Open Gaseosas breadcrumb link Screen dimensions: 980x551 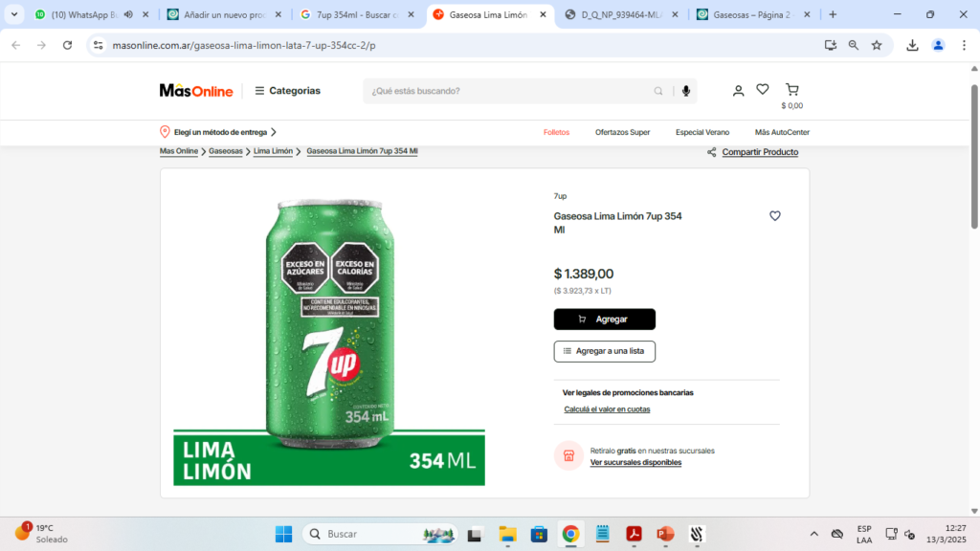226,151
